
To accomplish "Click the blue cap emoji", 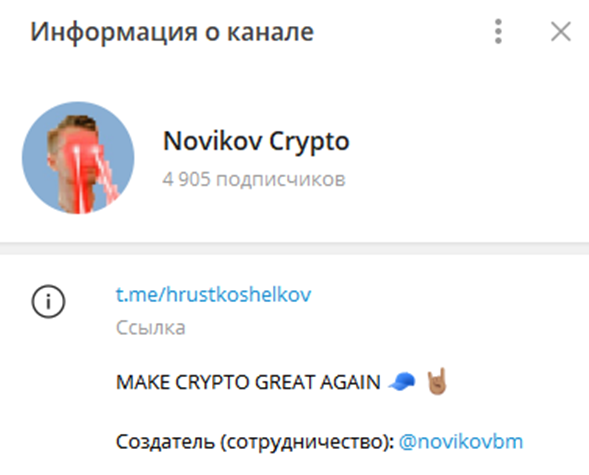I will click(402, 382).
